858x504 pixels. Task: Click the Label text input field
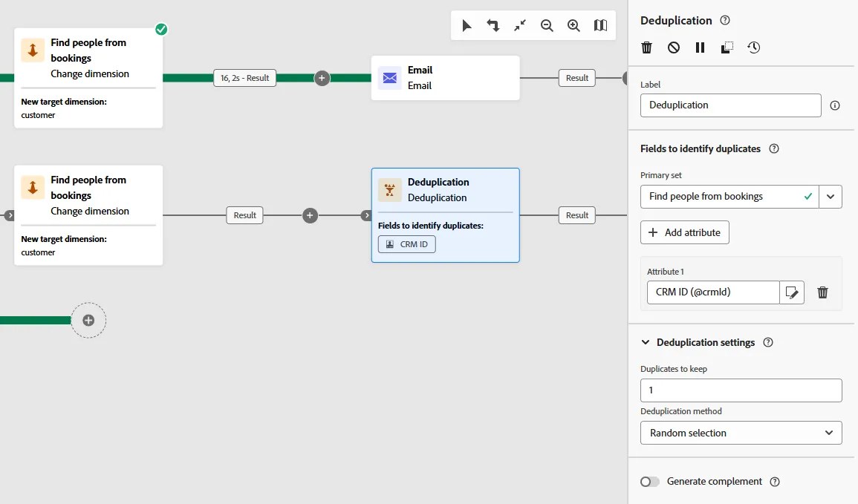pyautogui.click(x=730, y=105)
